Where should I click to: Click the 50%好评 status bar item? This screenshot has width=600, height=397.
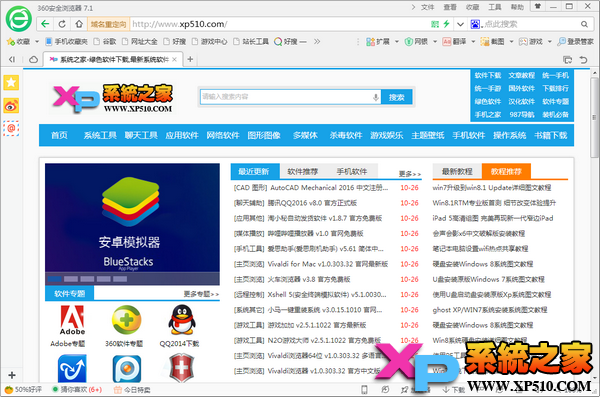(x=24, y=390)
